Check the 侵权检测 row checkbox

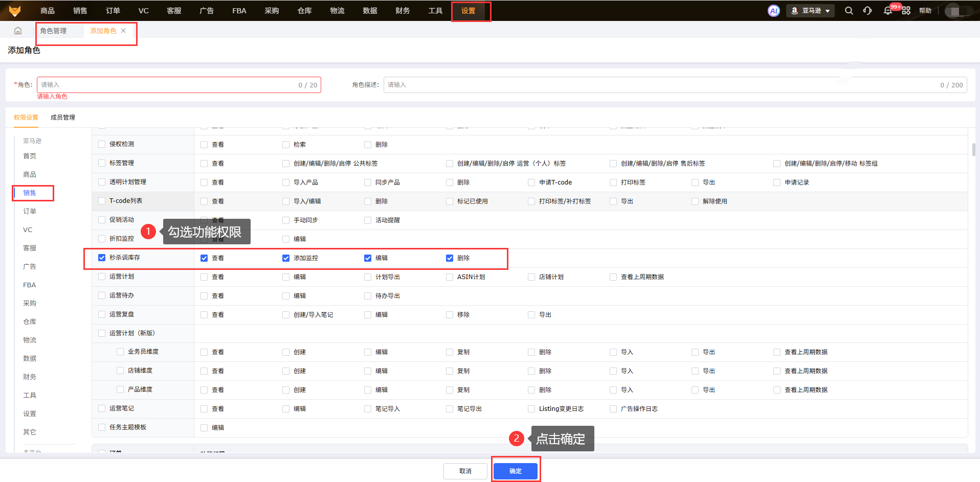[x=102, y=144]
